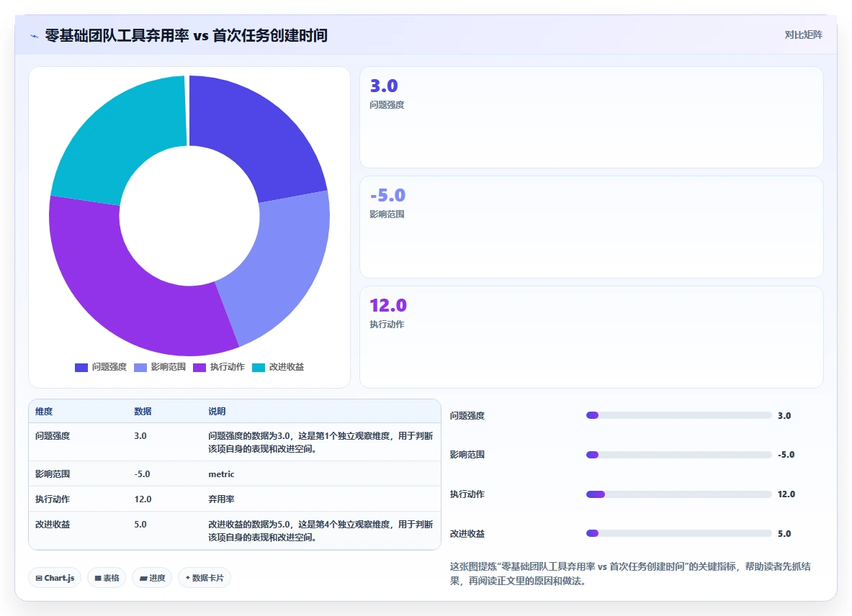Screen dimensions: 852x616
Task: Click the 弃用率 description cell
Action: click(221, 499)
